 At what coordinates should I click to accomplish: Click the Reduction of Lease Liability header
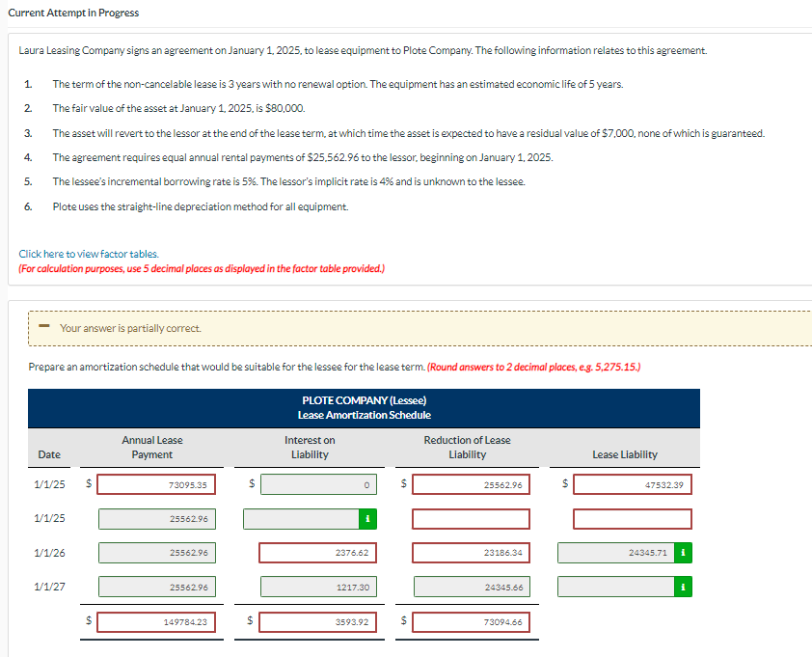tap(467, 447)
